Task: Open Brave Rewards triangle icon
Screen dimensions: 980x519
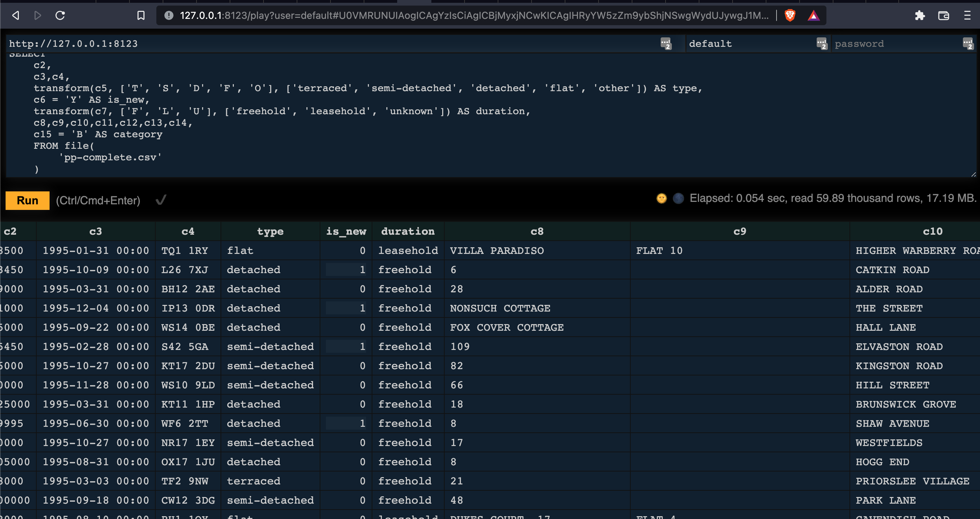Action: coord(814,15)
